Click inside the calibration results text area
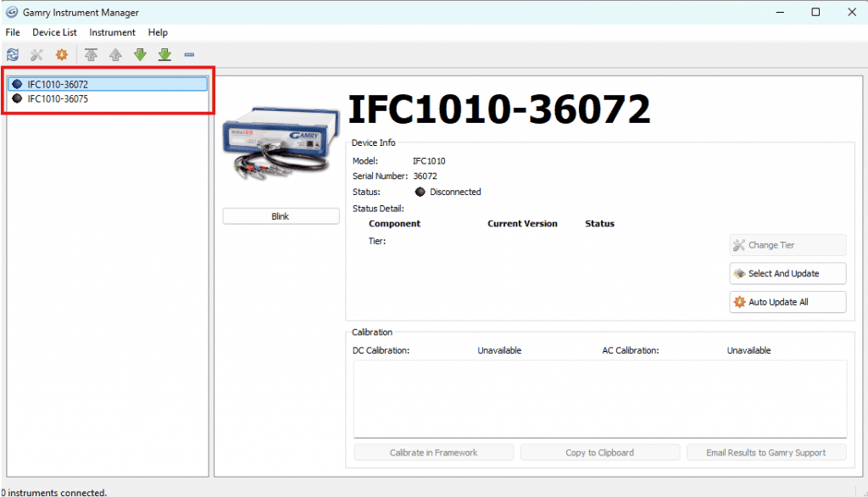 (x=599, y=399)
